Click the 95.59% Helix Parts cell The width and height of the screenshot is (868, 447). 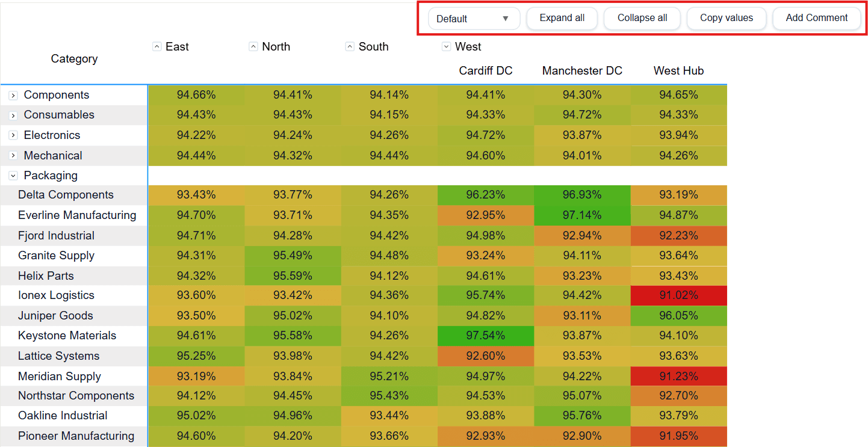pos(293,276)
